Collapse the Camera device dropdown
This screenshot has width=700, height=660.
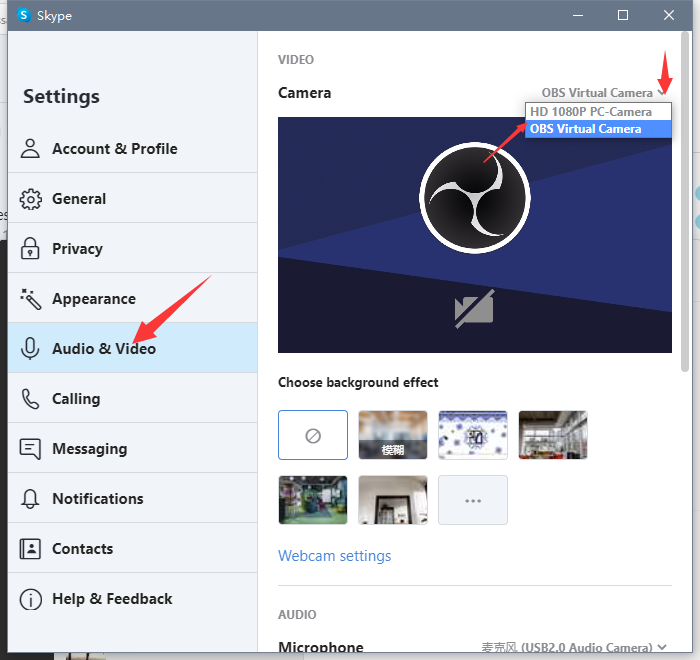(604, 93)
